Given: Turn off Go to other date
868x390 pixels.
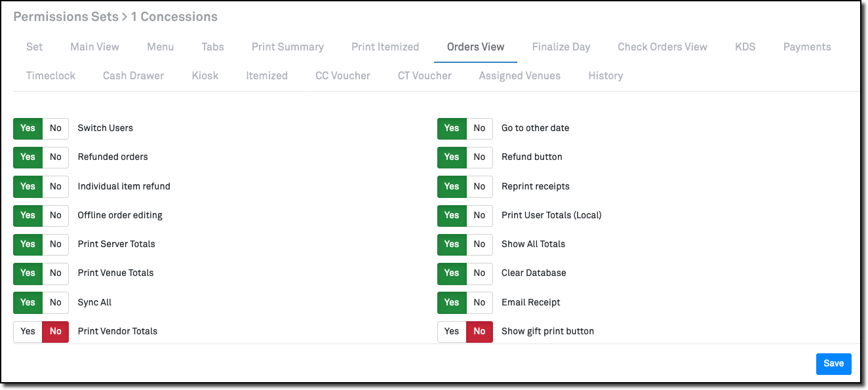Looking at the screenshot, I should [479, 128].
